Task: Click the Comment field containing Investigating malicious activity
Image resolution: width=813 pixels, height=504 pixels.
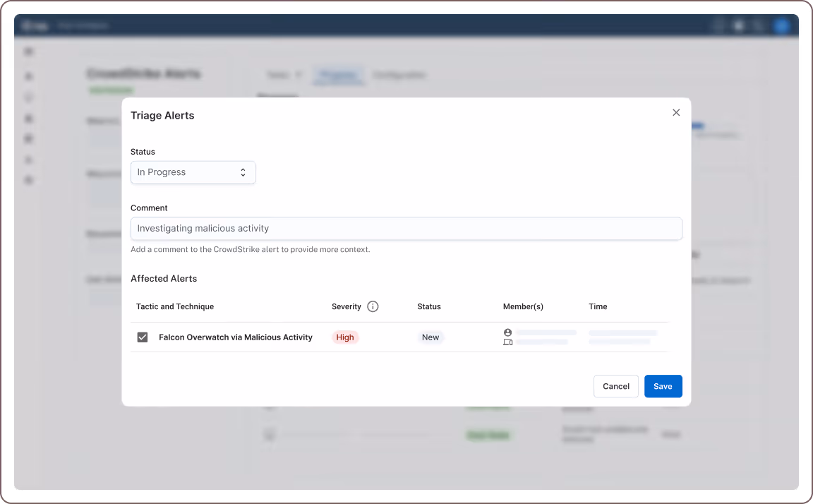Action: click(406, 228)
